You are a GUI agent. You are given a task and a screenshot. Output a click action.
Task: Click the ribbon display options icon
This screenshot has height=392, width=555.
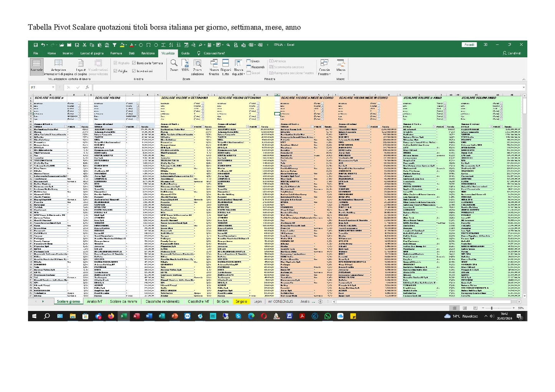click(x=485, y=45)
